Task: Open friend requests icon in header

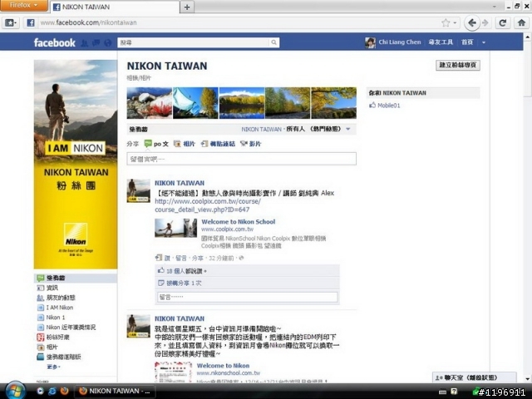Action: point(85,42)
